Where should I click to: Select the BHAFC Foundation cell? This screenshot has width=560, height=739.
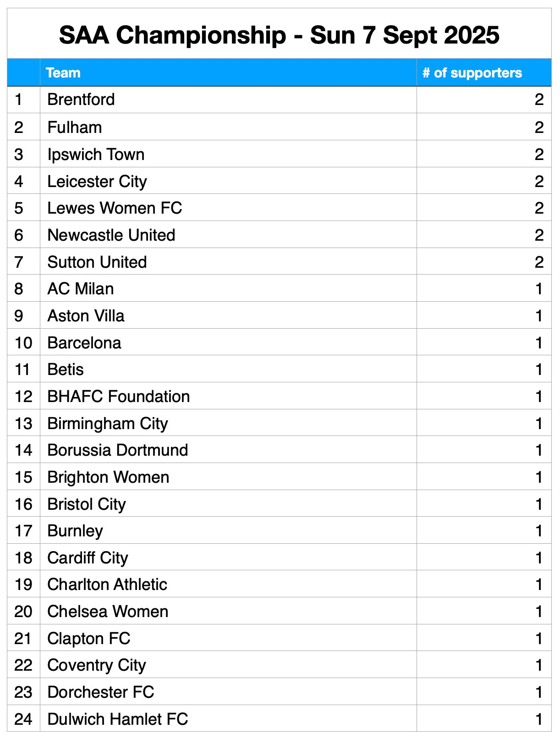(119, 397)
